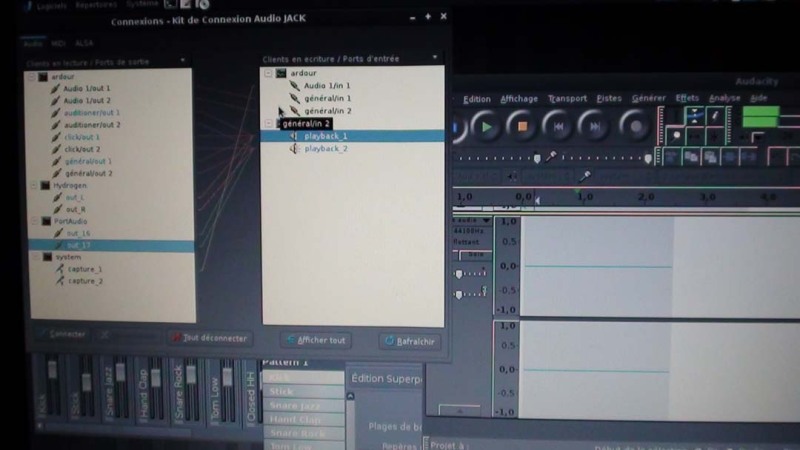
Task: Select Audacity's Time Shift tool
Action: tap(695, 136)
